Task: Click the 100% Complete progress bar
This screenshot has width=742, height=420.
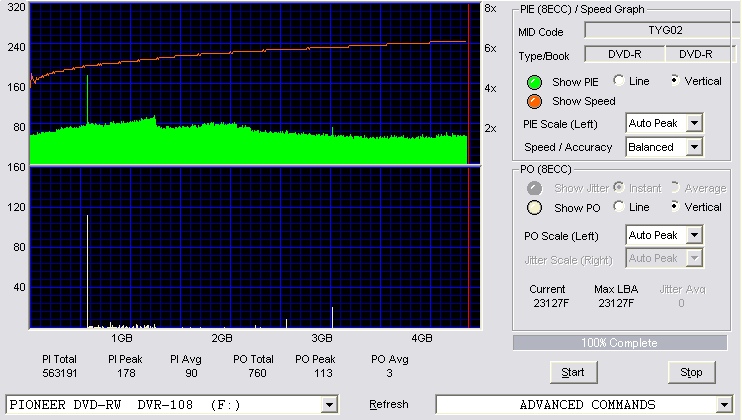Action: pyautogui.click(x=619, y=343)
